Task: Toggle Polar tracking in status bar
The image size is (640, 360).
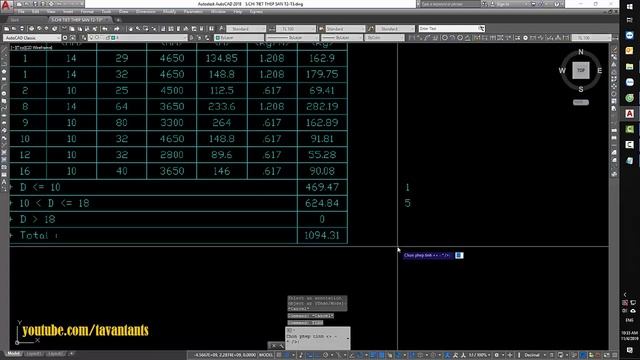Action: (325, 355)
